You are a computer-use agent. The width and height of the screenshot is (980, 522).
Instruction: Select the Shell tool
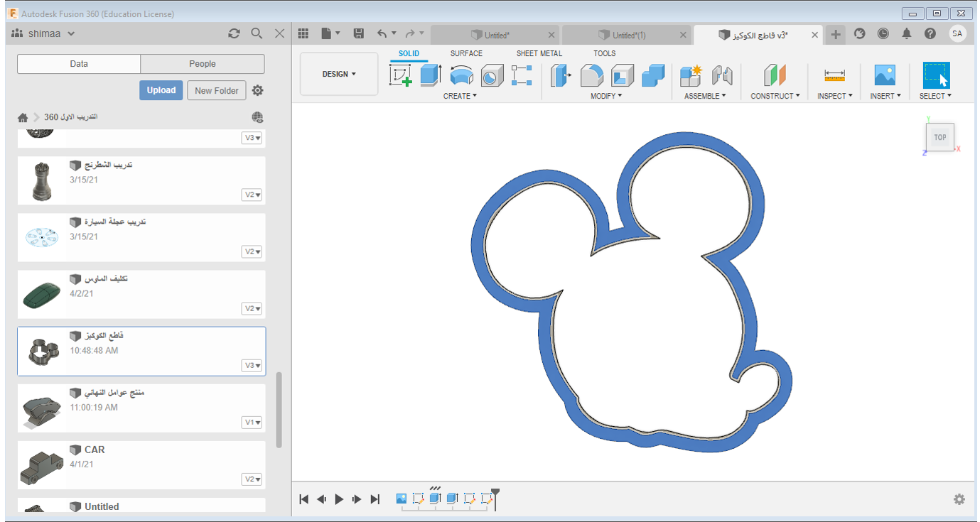pyautogui.click(x=623, y=75)
